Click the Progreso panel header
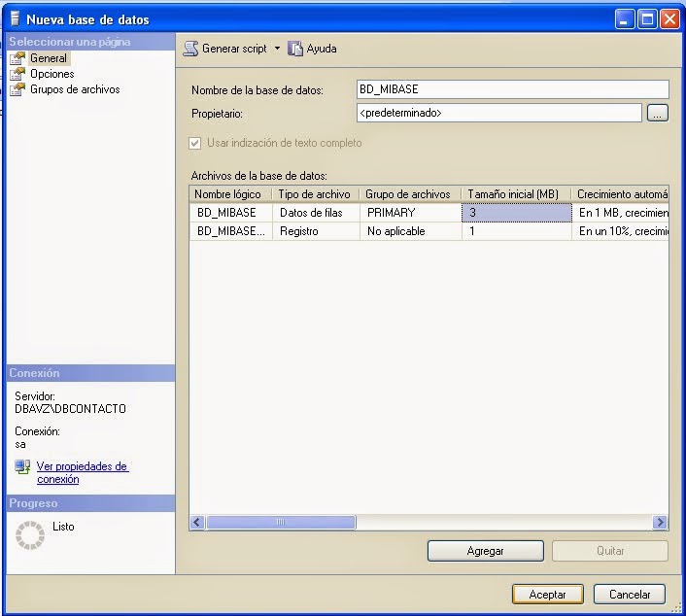The height and width of the screenshot is (616, 686). [x=90, y=503]
